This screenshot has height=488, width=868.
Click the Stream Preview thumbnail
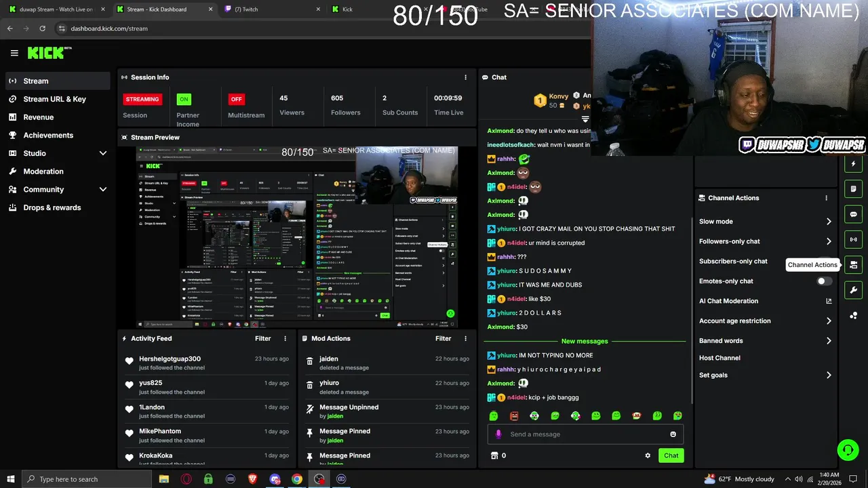(x=297, y=237)
